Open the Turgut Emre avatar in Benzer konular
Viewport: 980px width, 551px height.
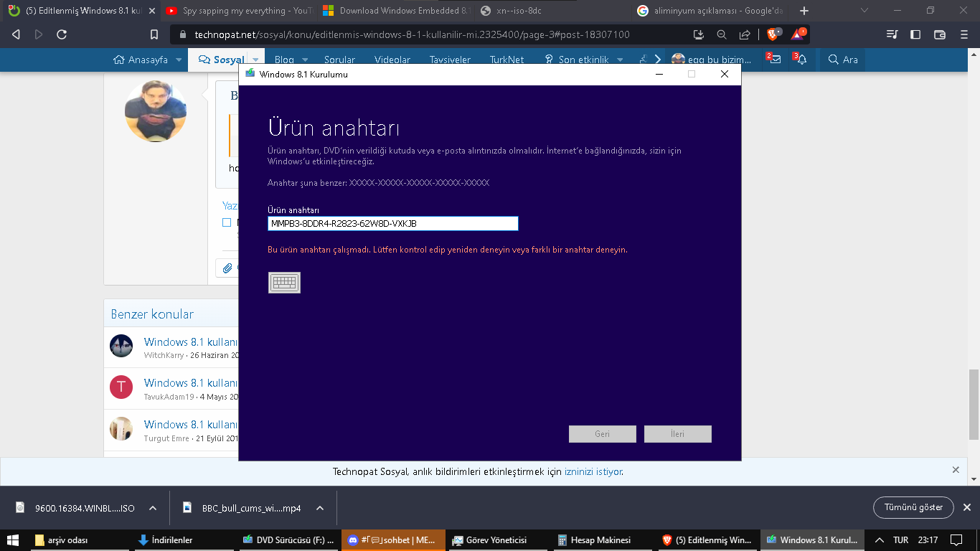[121, 428]
